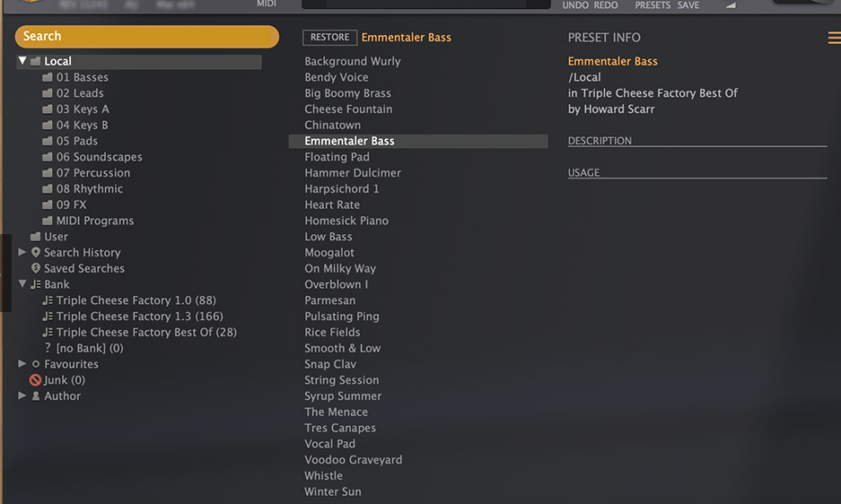Expand the Author category
Image resolution: width=841 pixels, height=504 pixels.
pyautogui.click(x=22, y=396)
